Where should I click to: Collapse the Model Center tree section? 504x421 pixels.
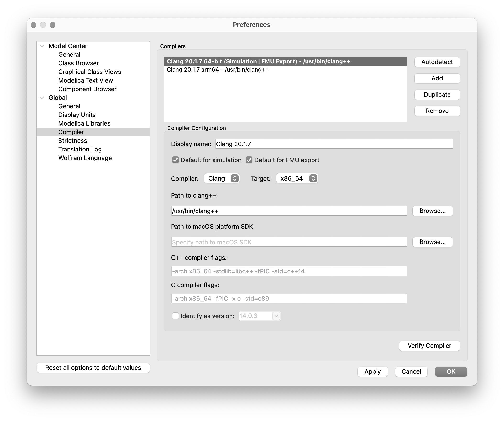click(42, 46)
